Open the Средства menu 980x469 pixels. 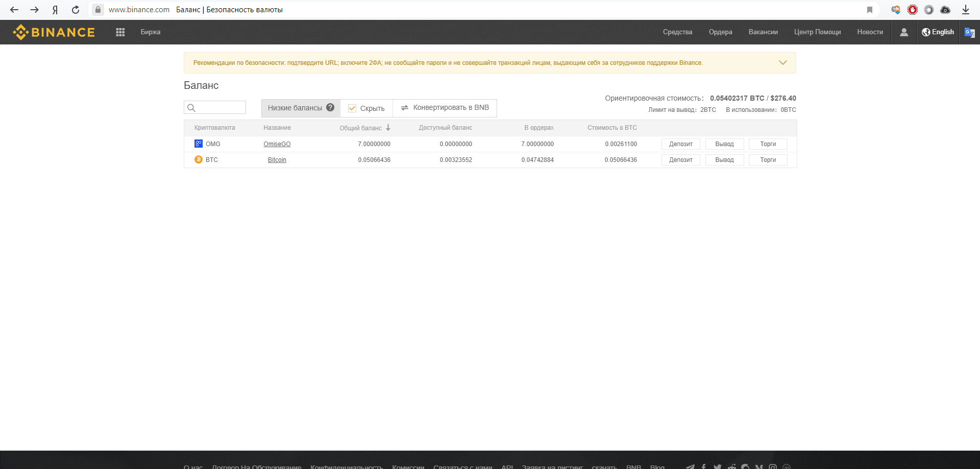[677, 32]
